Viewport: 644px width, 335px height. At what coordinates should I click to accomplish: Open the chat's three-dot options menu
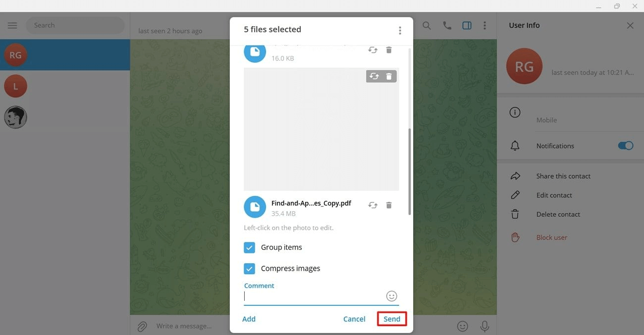tap(484, 25)
